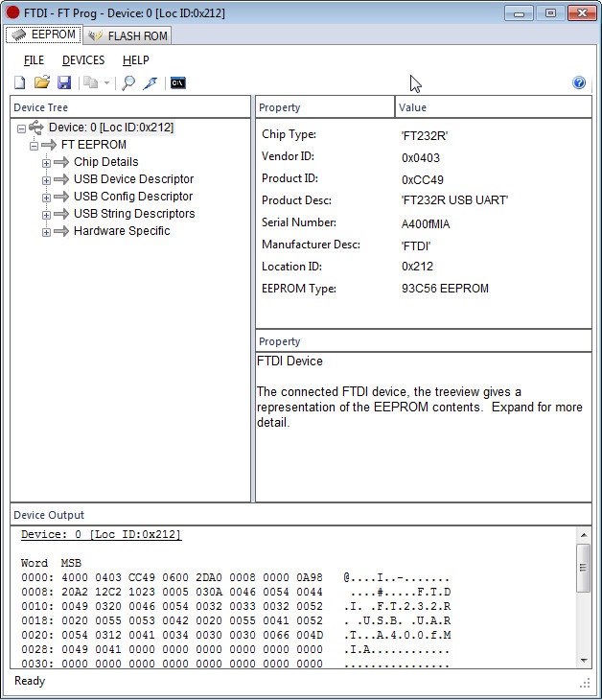Select Device: 0 [Loc ID:0x212] tree item
This screenshot has height=700, width=602.
tap(111, 128)
